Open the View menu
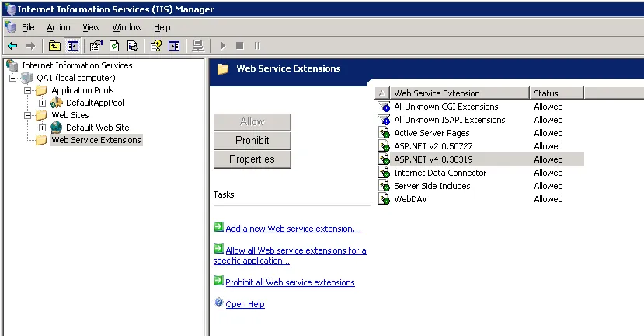 (x=91, y=27)
